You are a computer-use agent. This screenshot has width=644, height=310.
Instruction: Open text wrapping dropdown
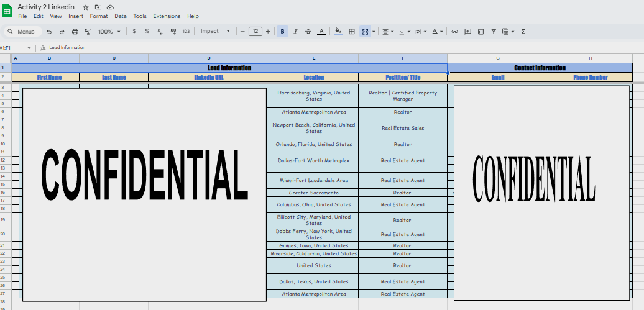(x=421, y=32)
